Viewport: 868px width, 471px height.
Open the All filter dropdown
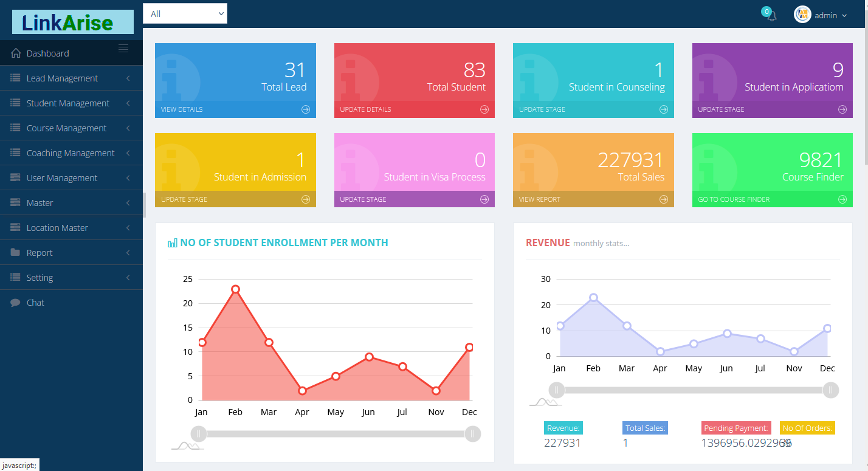tap(185, 13)
